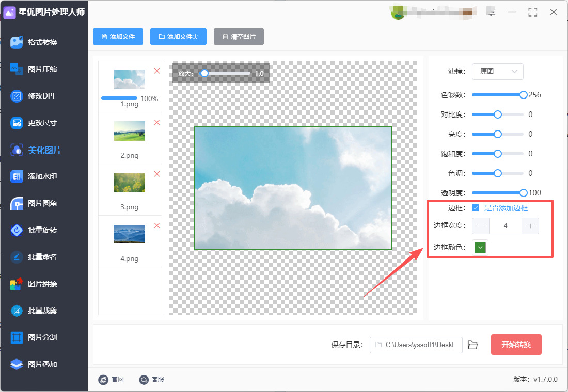Choose the 图片圆角 rounded corner icon
Screen dimensions: 568x392
point(17,203)
